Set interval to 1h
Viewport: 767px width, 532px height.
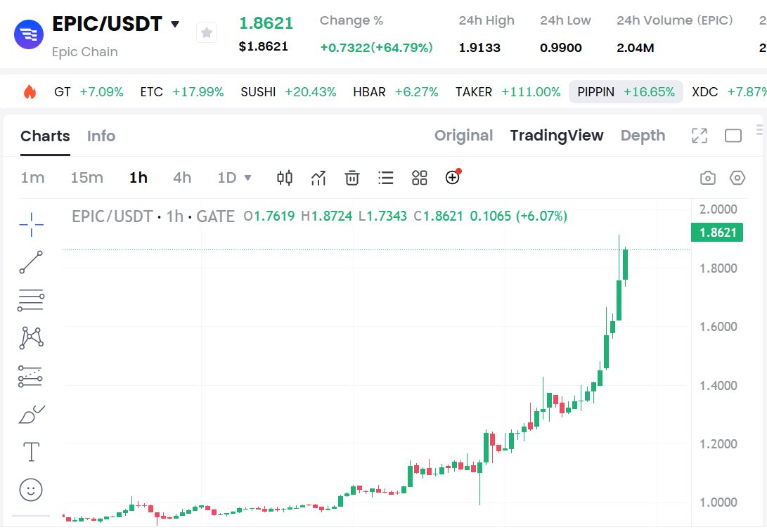click(x=138, y=178)
